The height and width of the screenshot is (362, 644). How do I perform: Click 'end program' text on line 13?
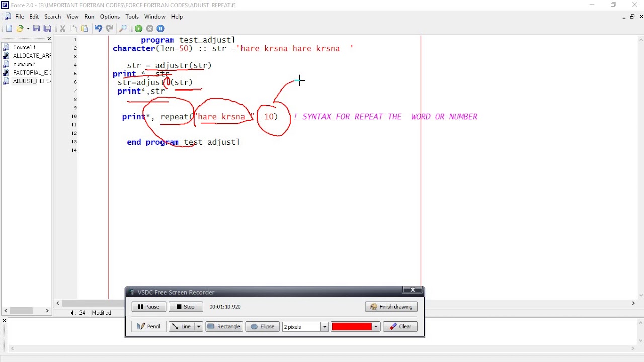[152, 142]
